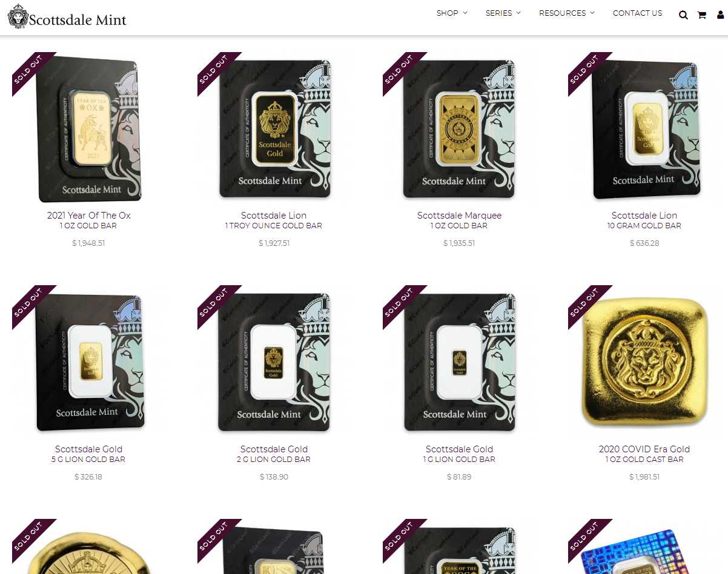This screenshot has height=574, width=728.
Task: View the Scottsdale Marquee gold bar image
Action: (x=459, y=128)
